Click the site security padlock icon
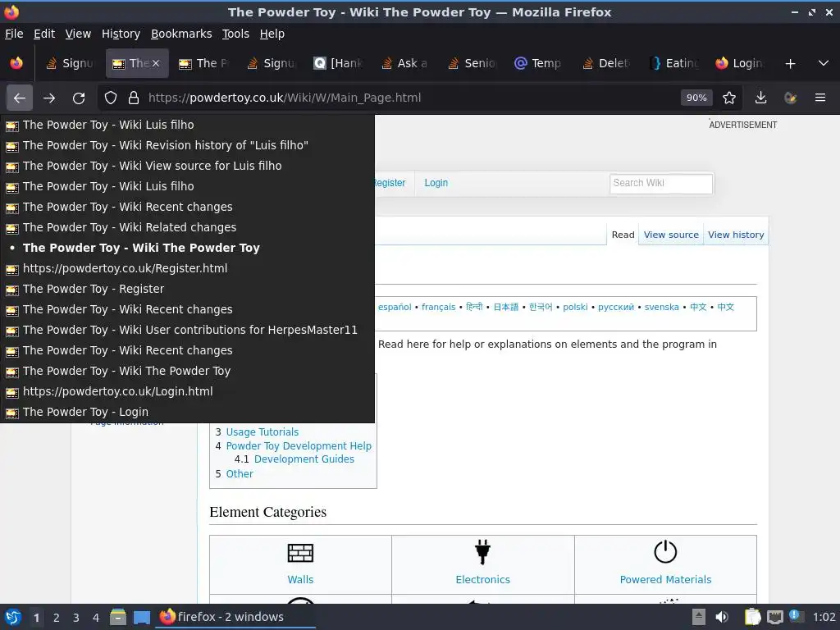 (134, 98)
